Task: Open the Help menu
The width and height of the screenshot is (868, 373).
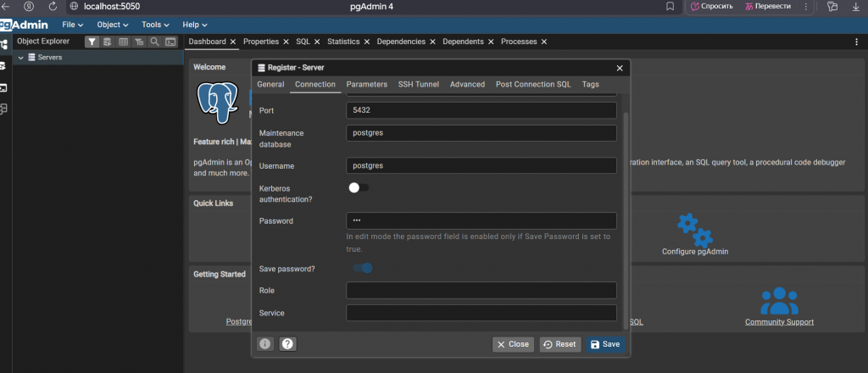Action: [x=195, y=25]
